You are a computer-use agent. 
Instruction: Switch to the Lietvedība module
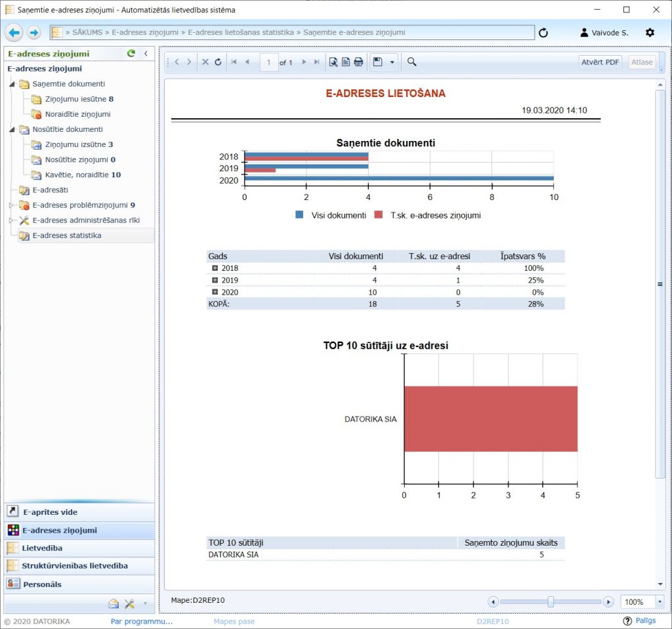click(42, 548)
